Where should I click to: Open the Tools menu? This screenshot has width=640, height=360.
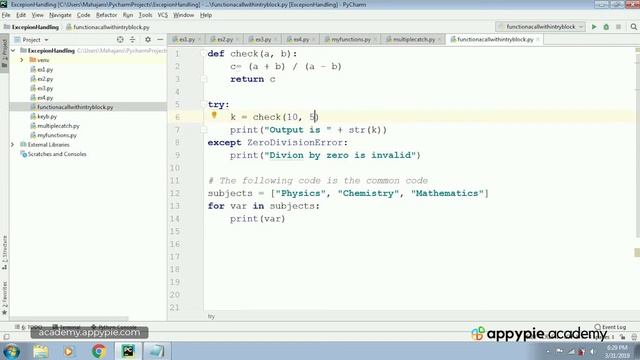[x=145, y=15]
